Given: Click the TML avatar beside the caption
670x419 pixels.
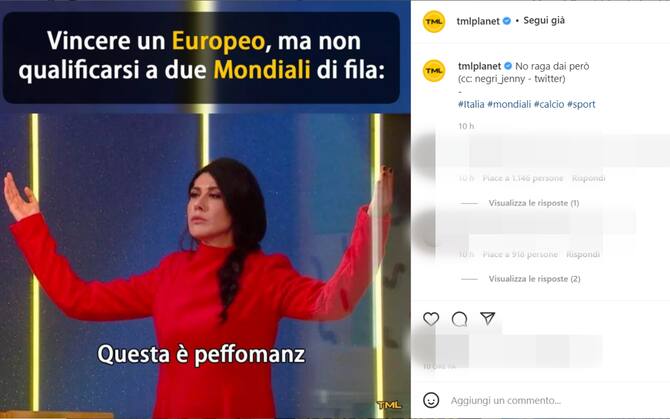Looking at the screenshot, I should (x=434, y=70).
